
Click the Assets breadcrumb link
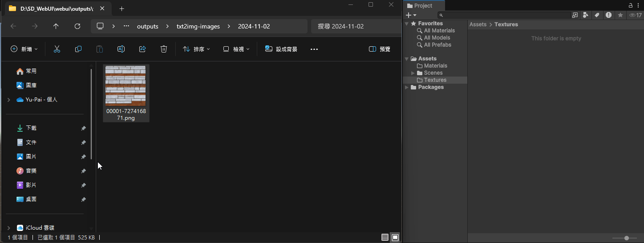(478, 24)
